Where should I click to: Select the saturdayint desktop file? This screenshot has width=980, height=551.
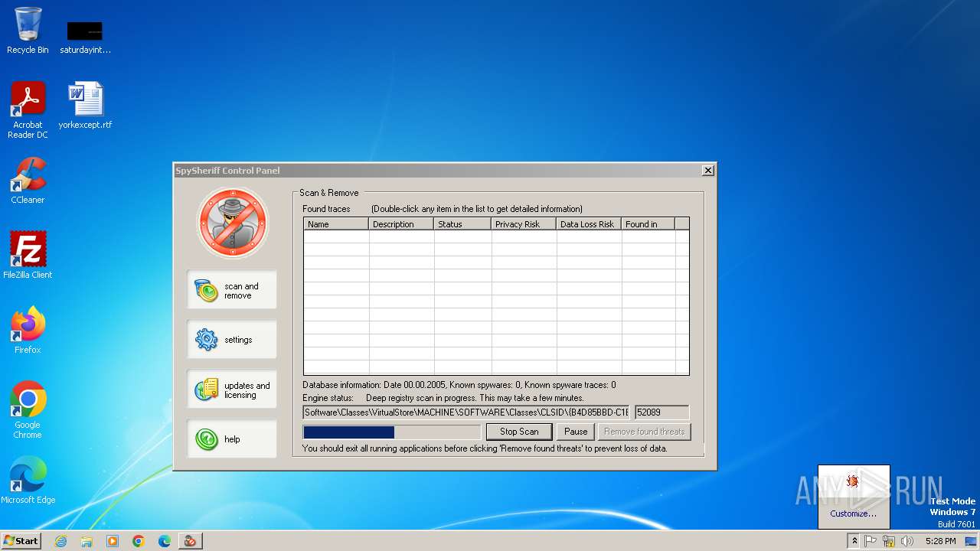(x=85, y=37)
